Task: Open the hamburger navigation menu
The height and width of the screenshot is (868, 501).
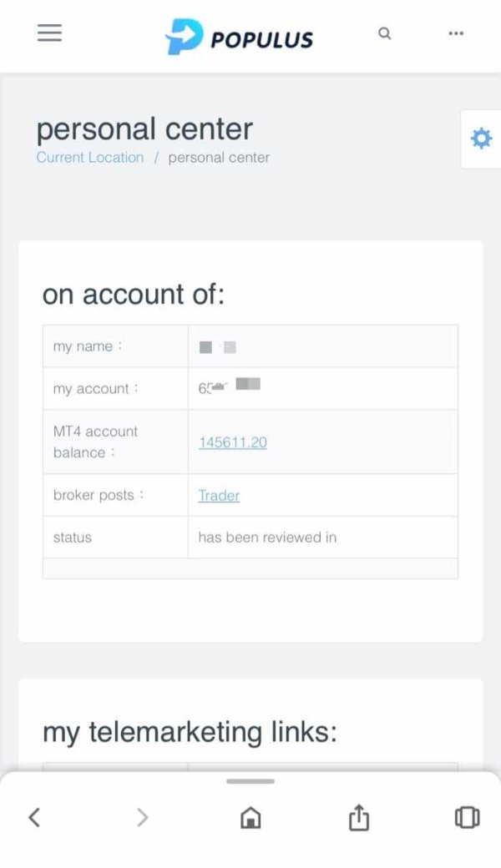Action: click(x=50, y=33)
